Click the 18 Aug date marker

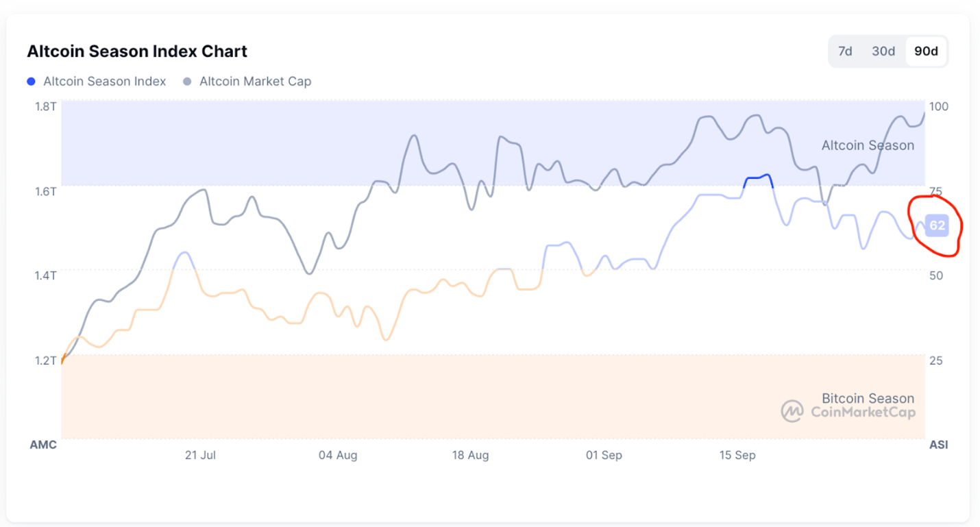coord(470,455)
